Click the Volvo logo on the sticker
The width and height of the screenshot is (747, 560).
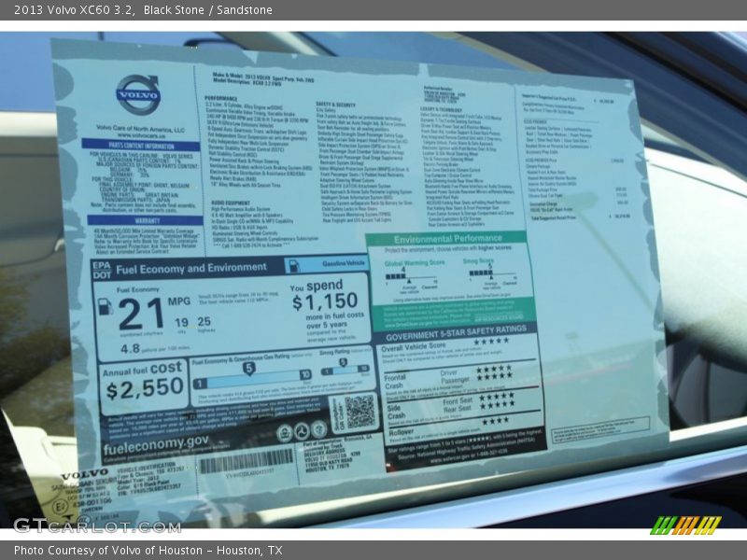click(138, 95)
